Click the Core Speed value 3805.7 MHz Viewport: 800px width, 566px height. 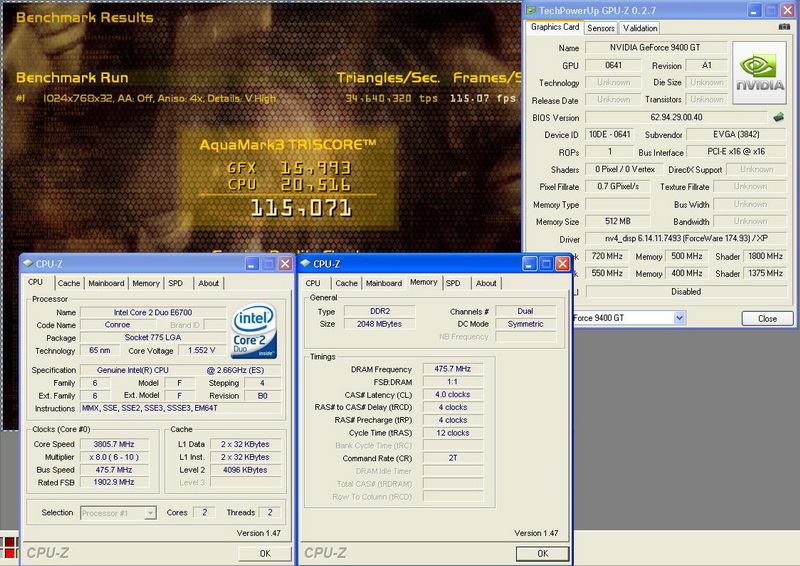pos(114,445)
